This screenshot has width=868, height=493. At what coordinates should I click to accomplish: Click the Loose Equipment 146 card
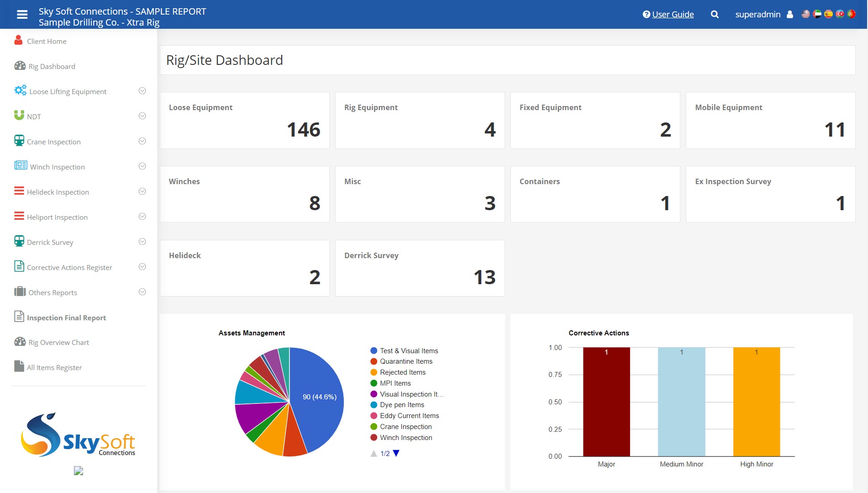(244, 120)
